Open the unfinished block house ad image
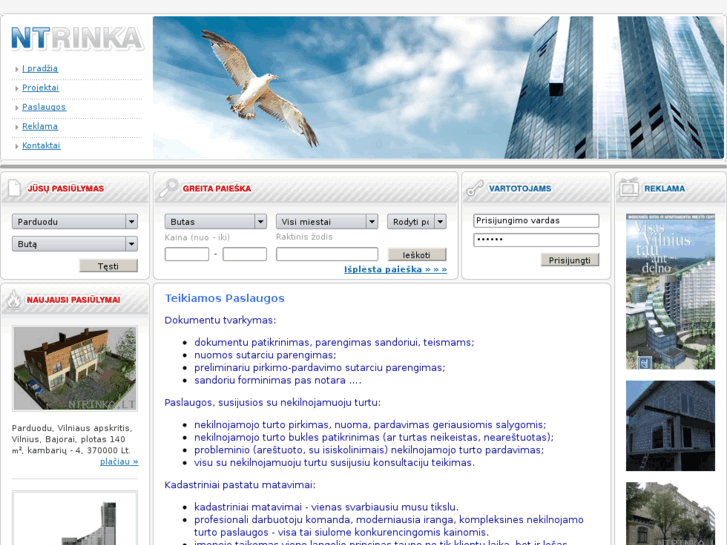 point(670,426)
